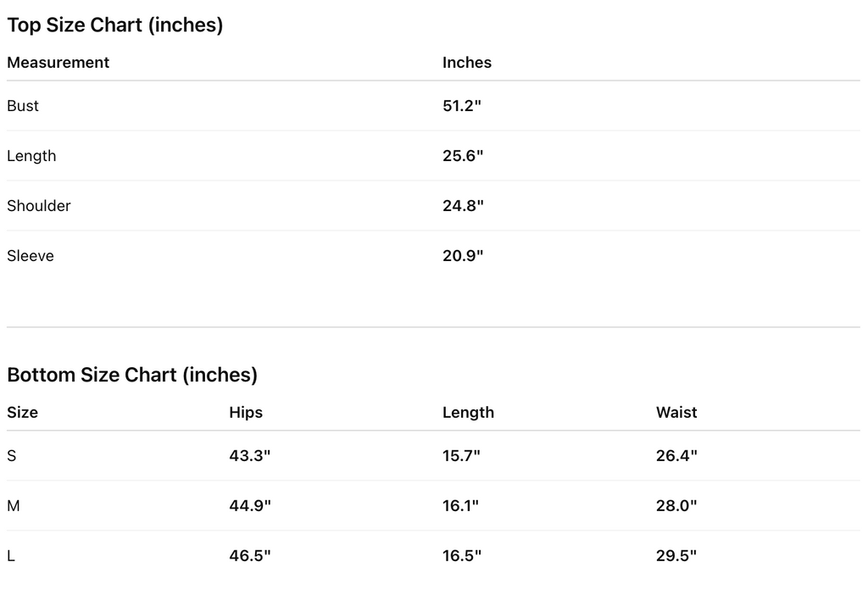
Task: Select the size S row label
Action: [x=12, y=456]
